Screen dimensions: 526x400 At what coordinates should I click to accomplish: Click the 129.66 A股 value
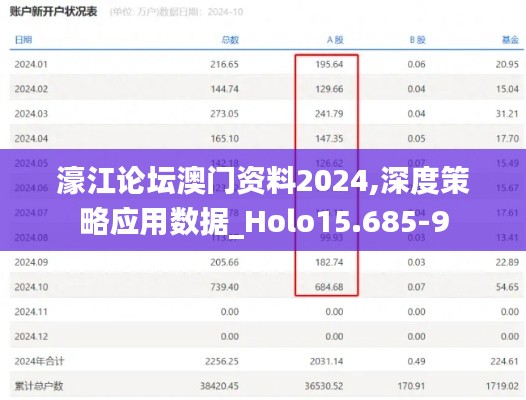pos(329,89)
